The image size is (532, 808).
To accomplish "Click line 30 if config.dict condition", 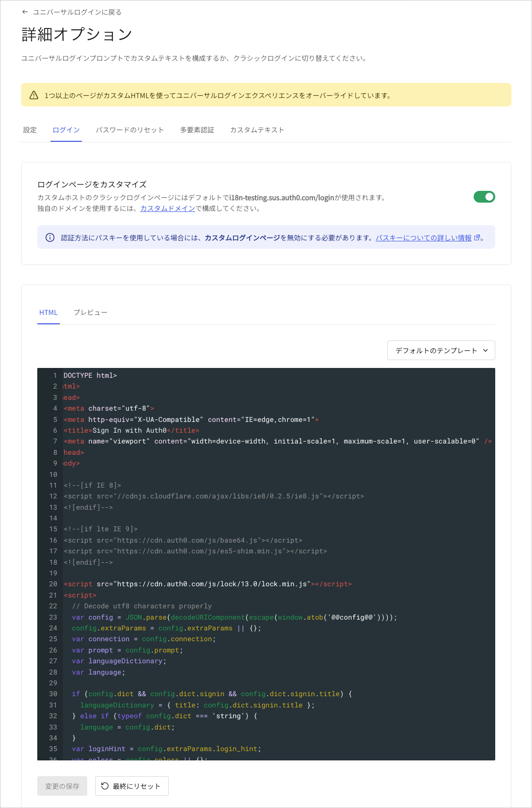I will coord(212,694).
